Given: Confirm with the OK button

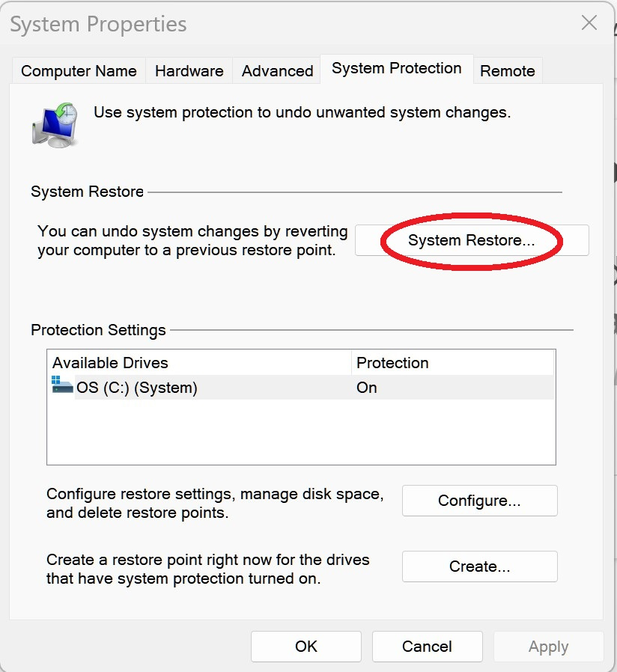Looking at the screenshot, I should click(306, 647).
